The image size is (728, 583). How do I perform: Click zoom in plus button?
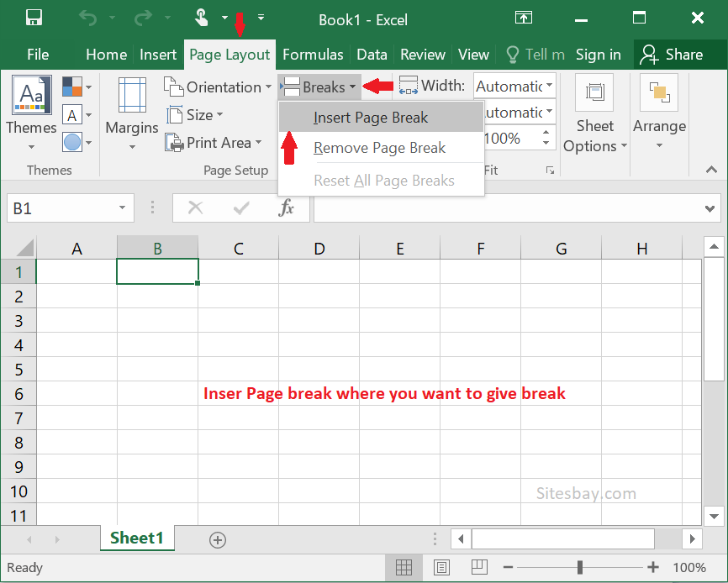click(x=653, y=567)
